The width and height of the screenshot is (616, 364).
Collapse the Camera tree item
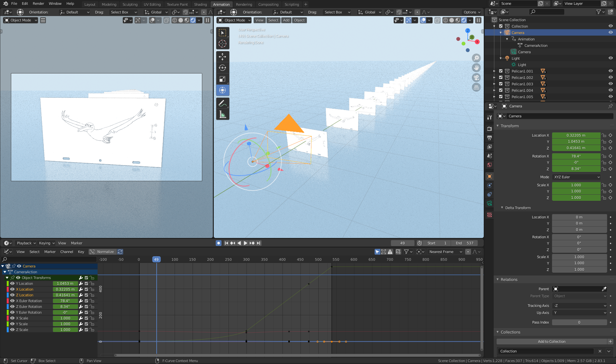(501, 33)
